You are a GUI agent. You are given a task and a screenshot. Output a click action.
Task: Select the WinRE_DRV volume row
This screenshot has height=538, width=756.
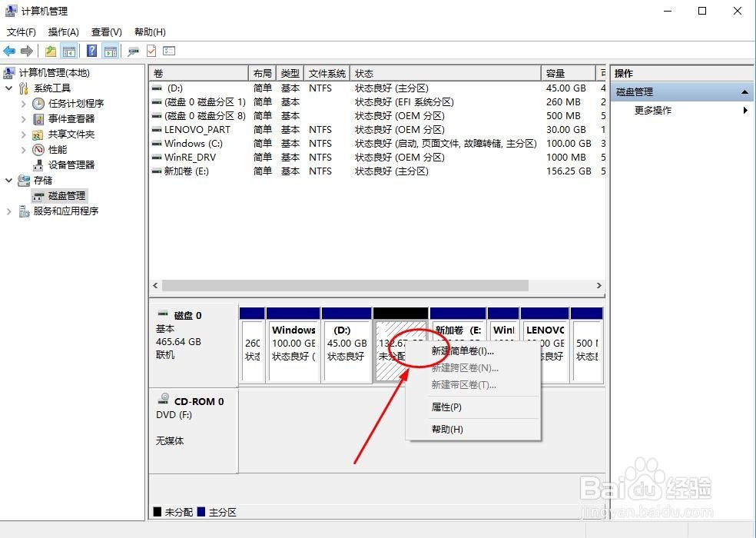[377, 158]
